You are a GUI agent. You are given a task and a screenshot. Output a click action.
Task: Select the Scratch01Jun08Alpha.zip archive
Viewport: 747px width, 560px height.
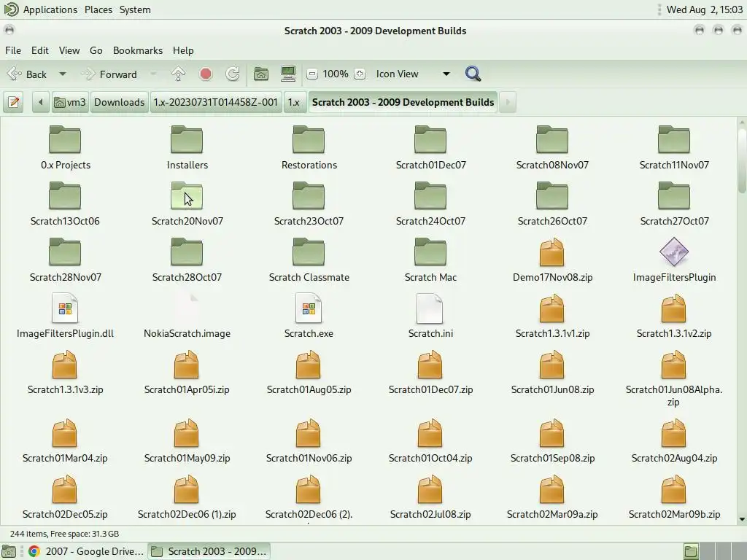[673, 378]
